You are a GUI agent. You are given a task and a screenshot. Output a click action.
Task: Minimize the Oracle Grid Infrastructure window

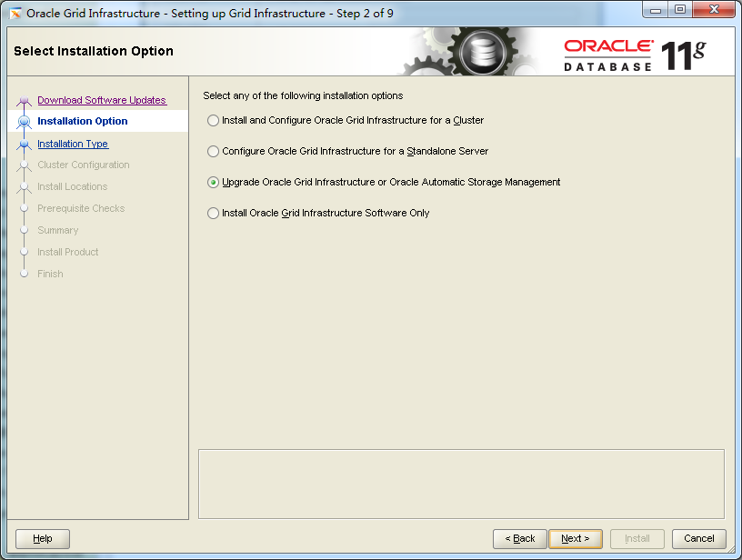(x=656, y=9)
